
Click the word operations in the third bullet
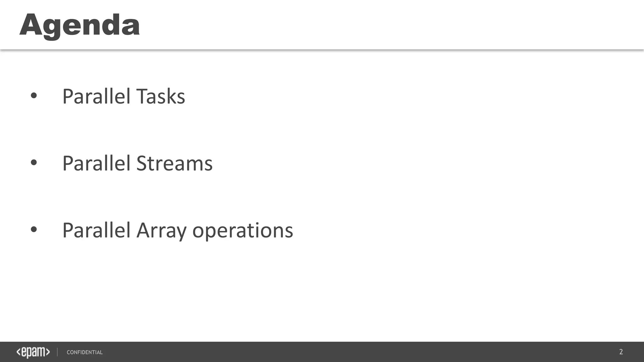242,231
